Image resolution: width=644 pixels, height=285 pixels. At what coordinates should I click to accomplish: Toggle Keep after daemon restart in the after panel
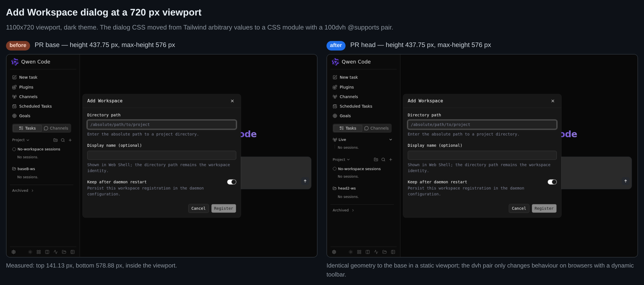pyautogui.click(x=552, y=182)
